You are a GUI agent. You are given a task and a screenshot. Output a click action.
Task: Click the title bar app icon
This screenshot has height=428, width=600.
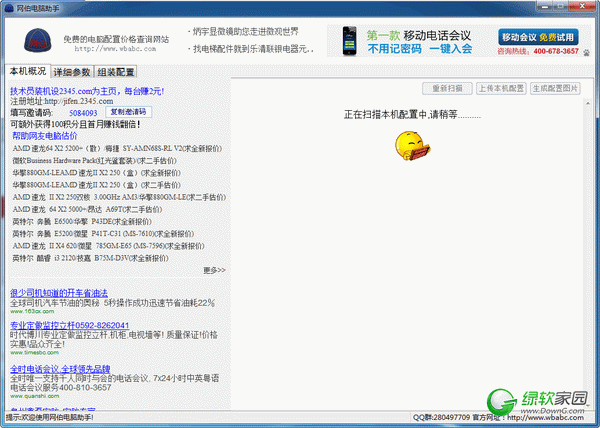coord(9,8)
